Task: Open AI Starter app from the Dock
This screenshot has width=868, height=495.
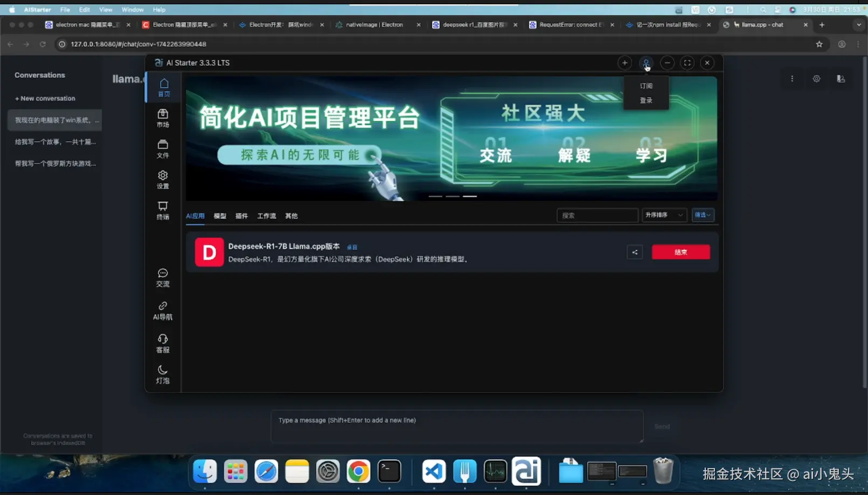Action: (x=526, y=471)
